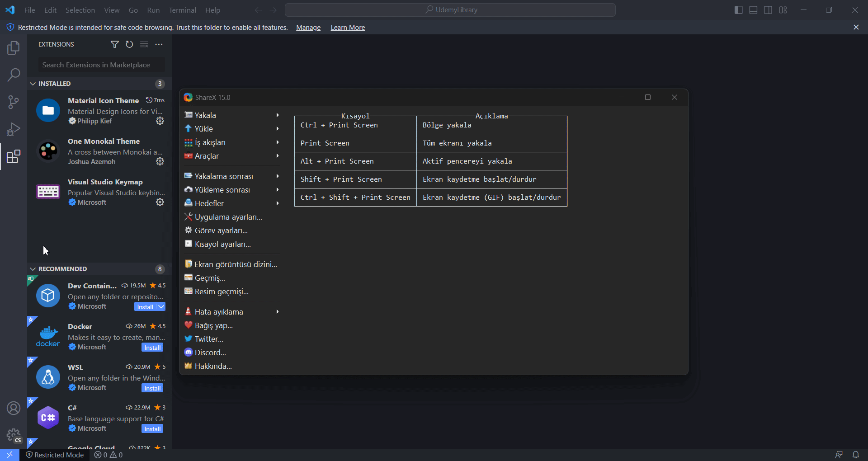Toggle the secondary side bar
This screenshot has width=868, height=461.
click(x=768, y=9)
